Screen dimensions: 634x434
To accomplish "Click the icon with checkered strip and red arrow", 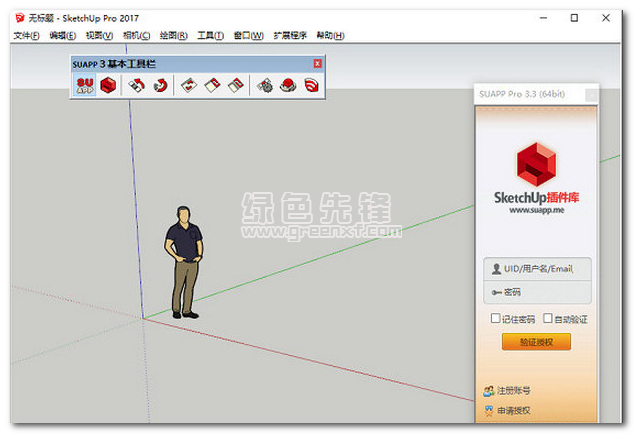I will click(x=137, y=85).
